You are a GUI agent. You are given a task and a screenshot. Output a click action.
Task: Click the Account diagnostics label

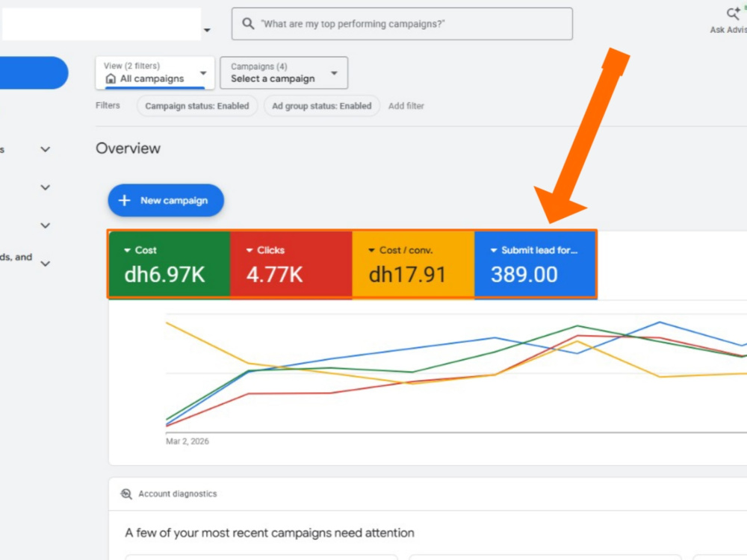coord(178,494)
